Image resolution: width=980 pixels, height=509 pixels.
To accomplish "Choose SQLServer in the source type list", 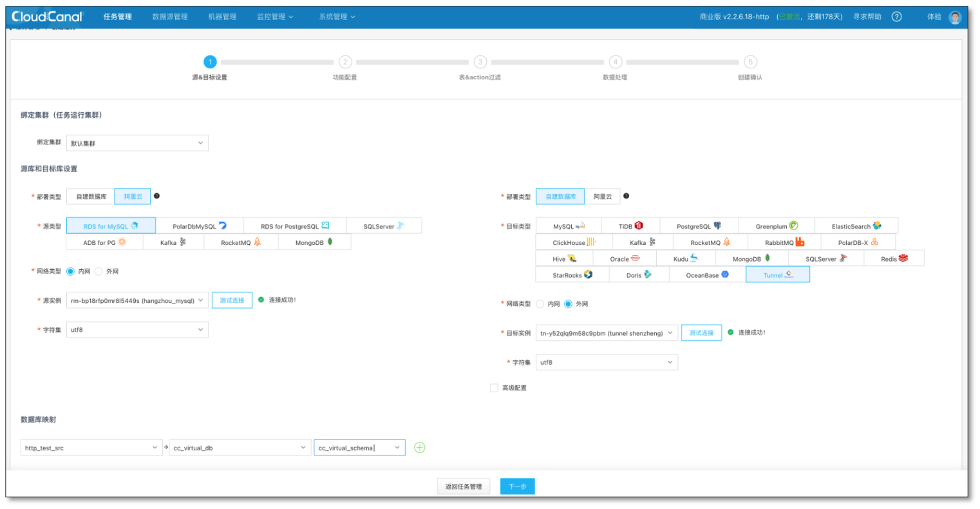I will [384, 226].
